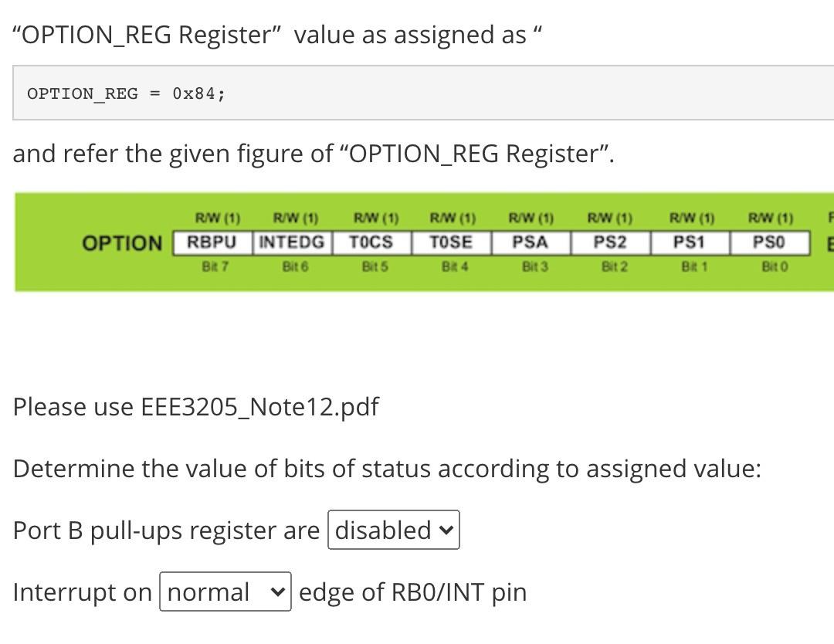Viewport: 834px width, 644px height.
Task: Select the OPTION register figure
Action: coord(425,242)
